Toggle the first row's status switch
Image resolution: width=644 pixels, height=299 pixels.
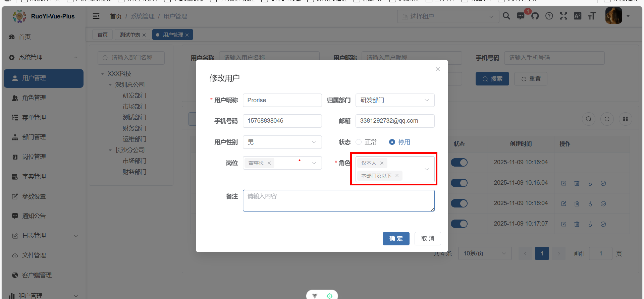(459, 163)
